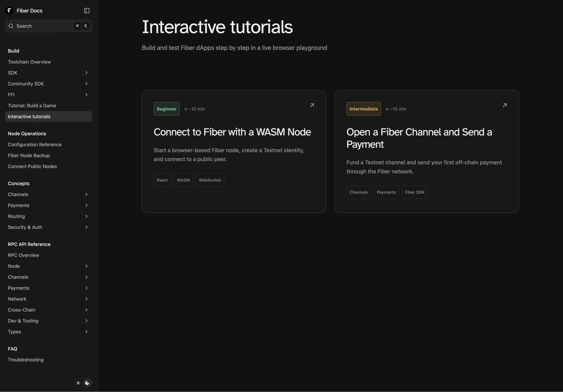Switch to dark theme moon icon

(x=87, y=383)
